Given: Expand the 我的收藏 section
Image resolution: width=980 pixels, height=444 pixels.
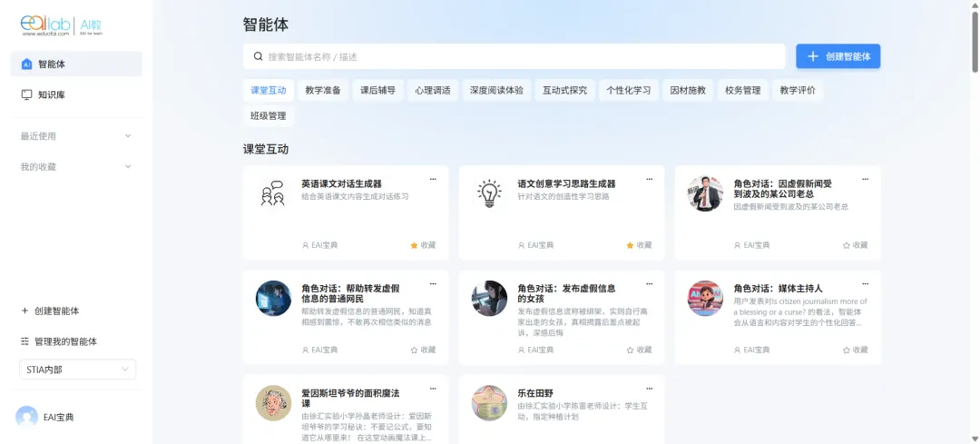Looking at the screenshot, I should coord(76,167).
